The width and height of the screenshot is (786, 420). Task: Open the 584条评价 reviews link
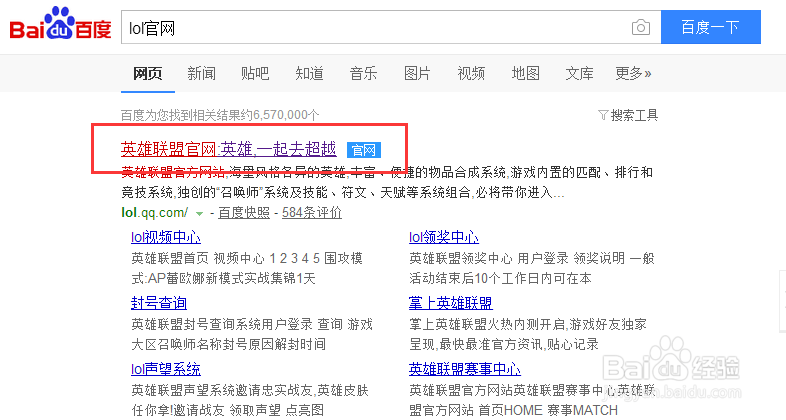312,213
